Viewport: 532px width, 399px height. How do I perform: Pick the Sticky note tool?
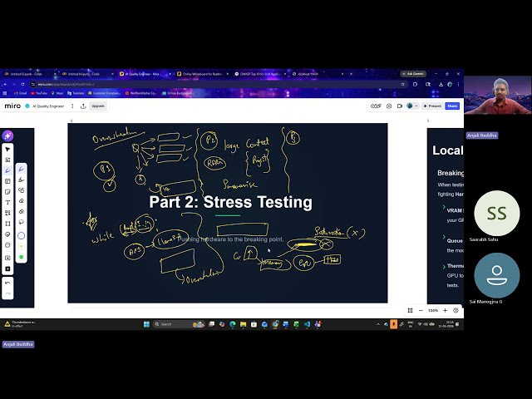pos(7,192)
